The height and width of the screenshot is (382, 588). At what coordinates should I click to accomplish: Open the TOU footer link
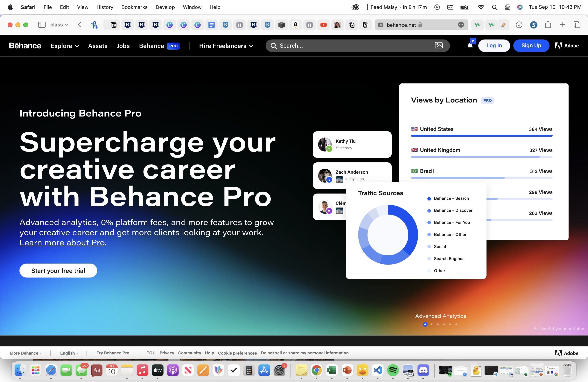(151, 353)
